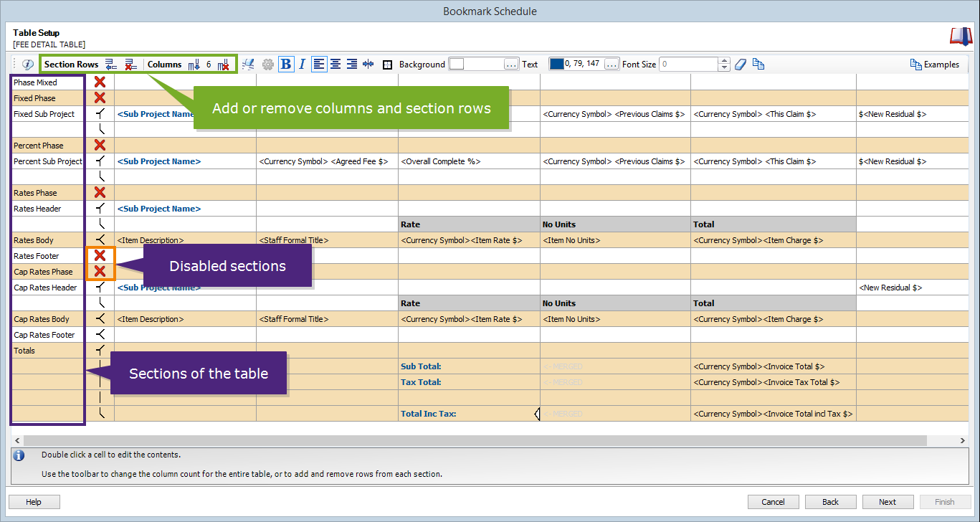Click the copy formatting icon
980x522 pixels.
click(758, 64)
